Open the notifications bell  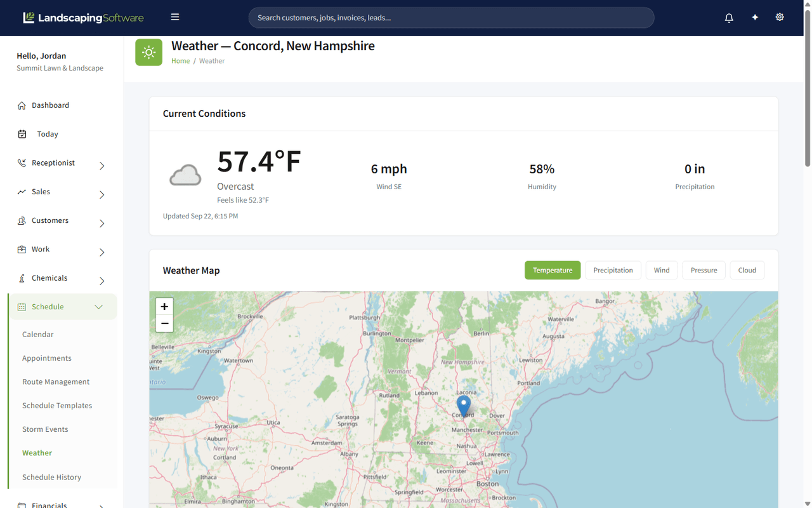[x=729, y=18]
